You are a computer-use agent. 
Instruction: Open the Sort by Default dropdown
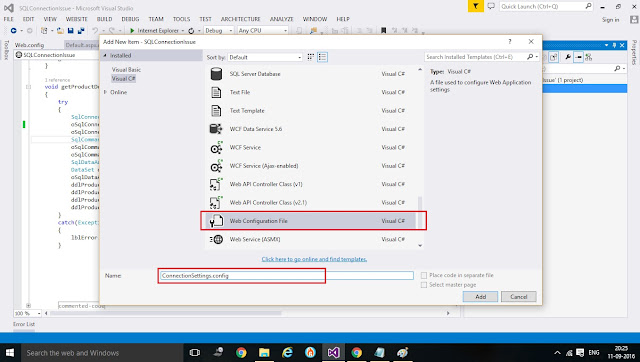(x=265, y=58)
